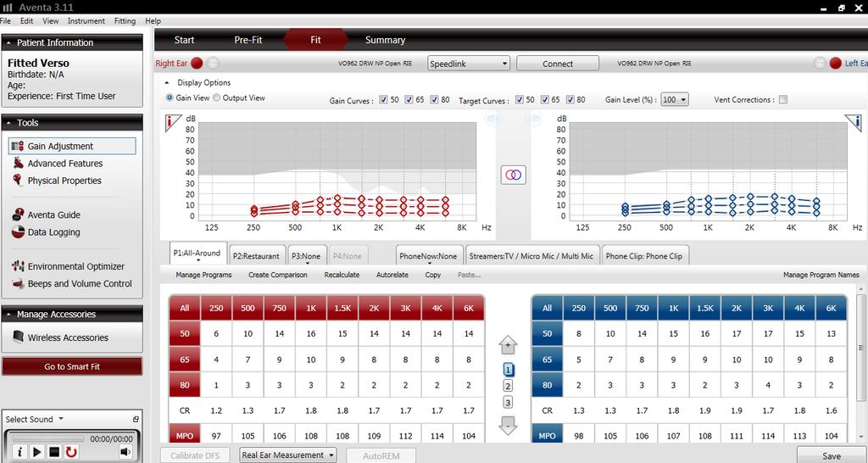Select Gain View radio button
This screenshot has width=868, height=463.
click(x=170, y=98)
